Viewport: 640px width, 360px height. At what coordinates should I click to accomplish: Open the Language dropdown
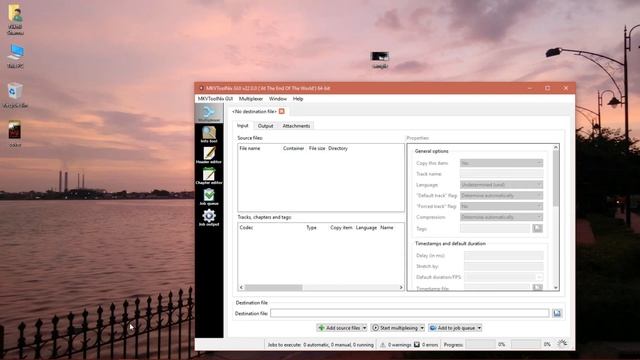[501, 184]
